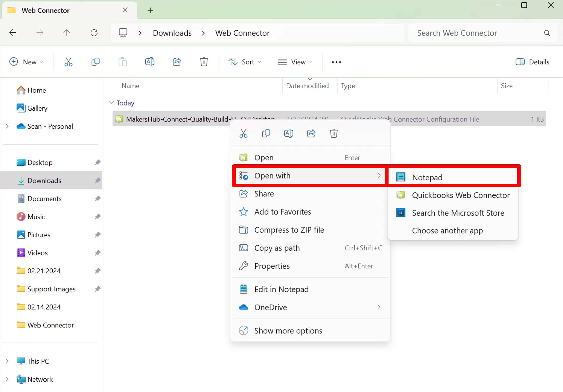Click the Share icon in context menu toolbar
This screenshot has height=392, width=563.
(311, 133)
